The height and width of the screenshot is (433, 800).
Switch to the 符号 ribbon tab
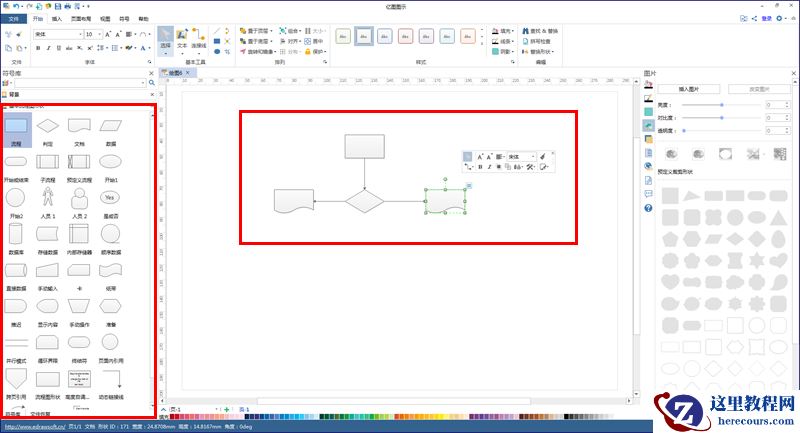[124, 19]
